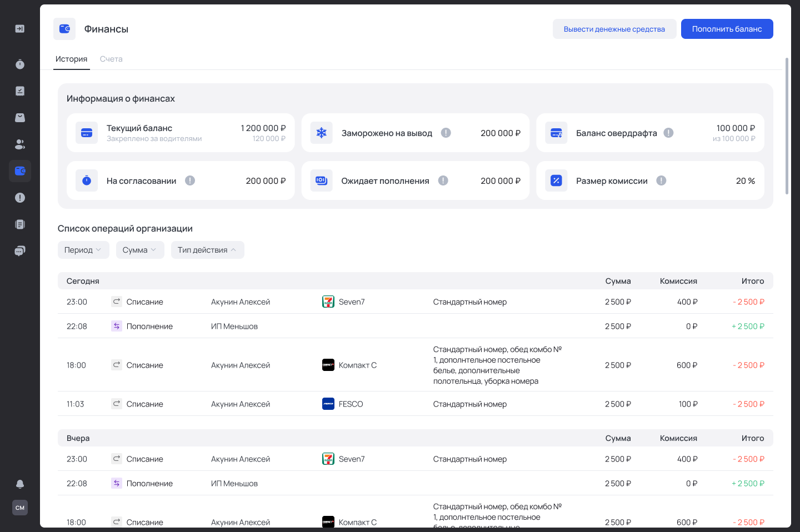This screenshot has width=800, height=532.
Task: Select the wallet finance sidebar icon
Action: pyautogui.click(x=20, y=171)
